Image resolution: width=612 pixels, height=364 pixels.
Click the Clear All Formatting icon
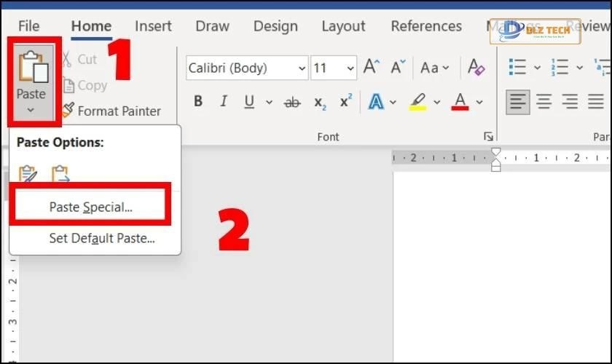click(x=476, y=68)
